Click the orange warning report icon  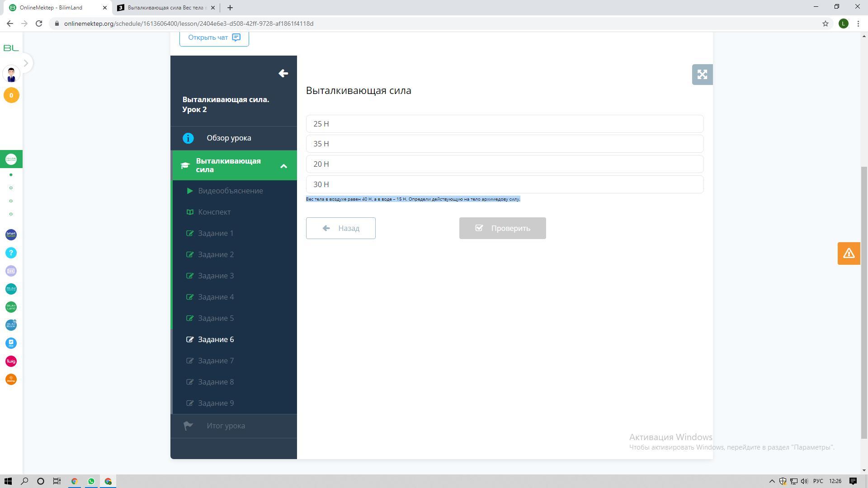849,253
